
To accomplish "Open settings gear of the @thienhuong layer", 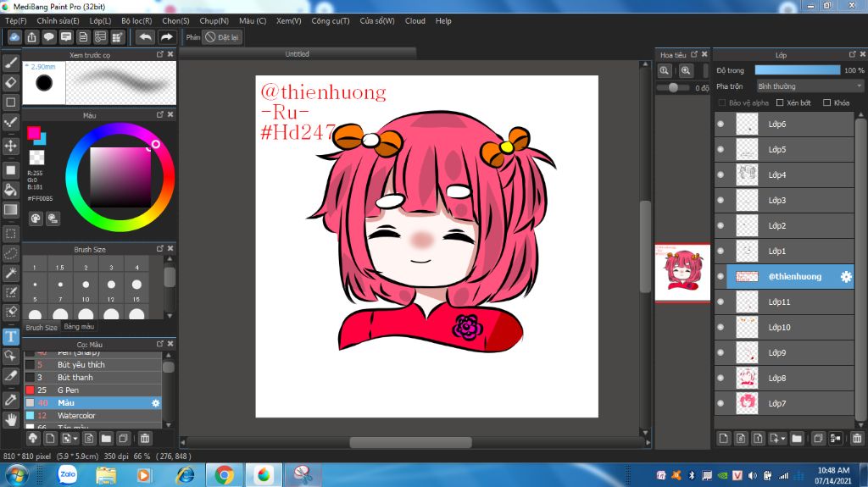I will (846, 277).
